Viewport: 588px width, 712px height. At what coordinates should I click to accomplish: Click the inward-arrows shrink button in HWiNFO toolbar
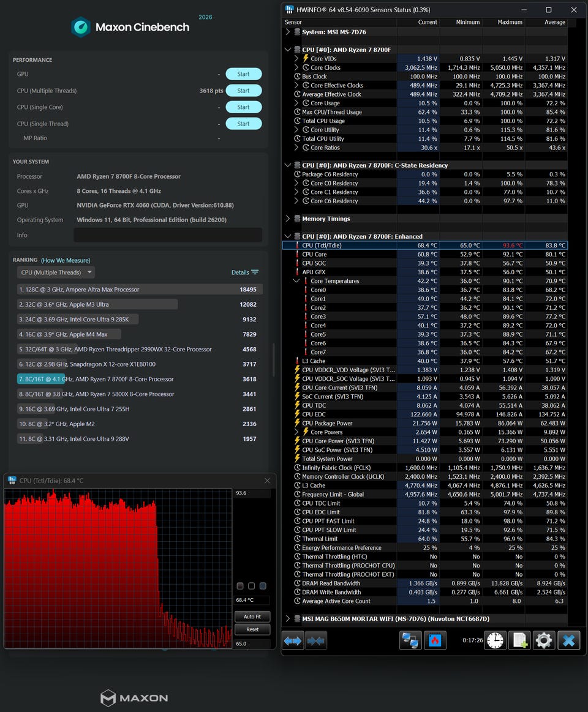(316, 641)
